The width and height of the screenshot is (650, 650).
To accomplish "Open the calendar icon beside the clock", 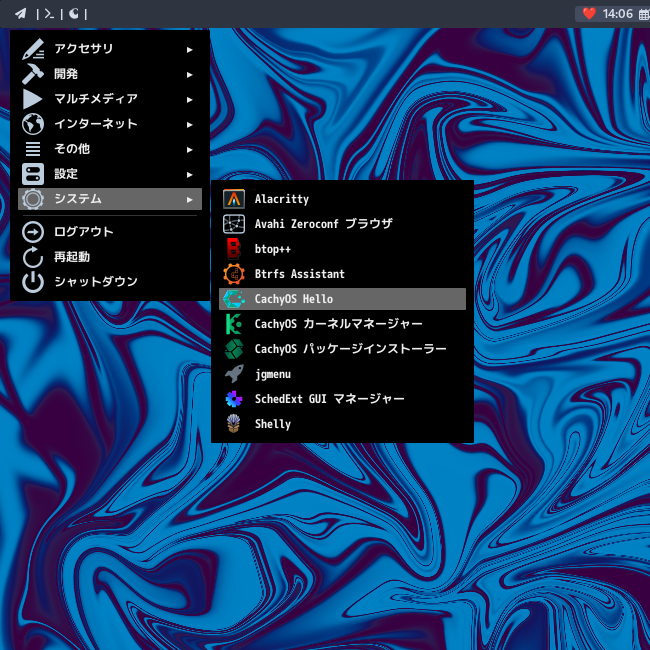I will point(644,15).
